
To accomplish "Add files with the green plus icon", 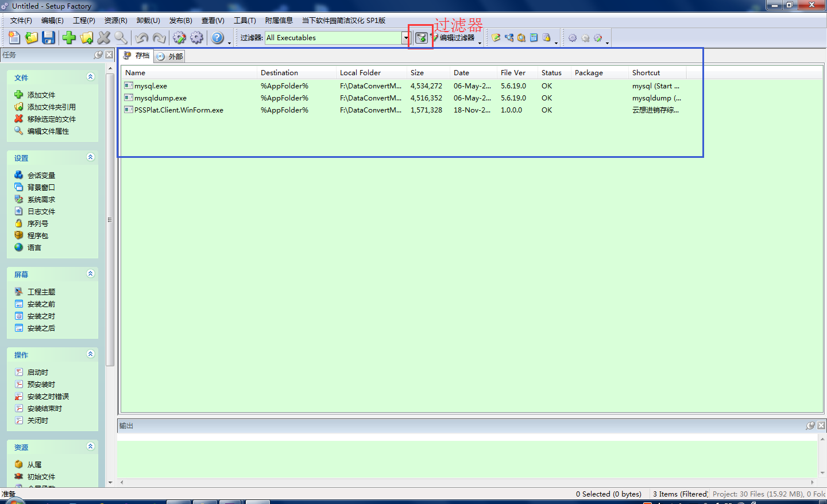I will 69,38.
